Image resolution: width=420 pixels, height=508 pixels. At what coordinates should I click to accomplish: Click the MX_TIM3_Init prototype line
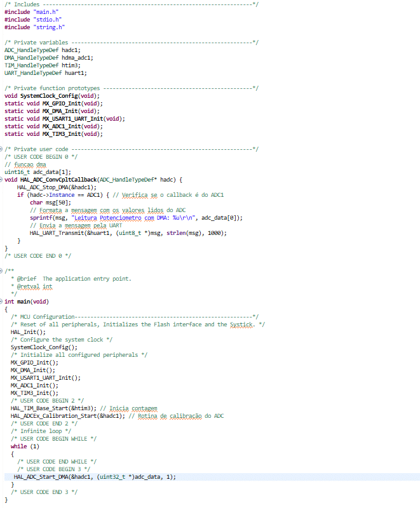click(53, 134)
